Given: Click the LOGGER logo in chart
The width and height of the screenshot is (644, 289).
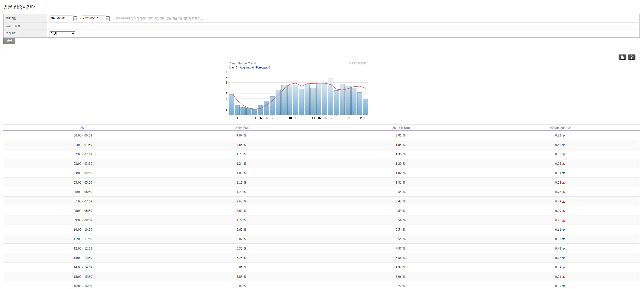Looking at the screenshot, I should click(358, 63).
